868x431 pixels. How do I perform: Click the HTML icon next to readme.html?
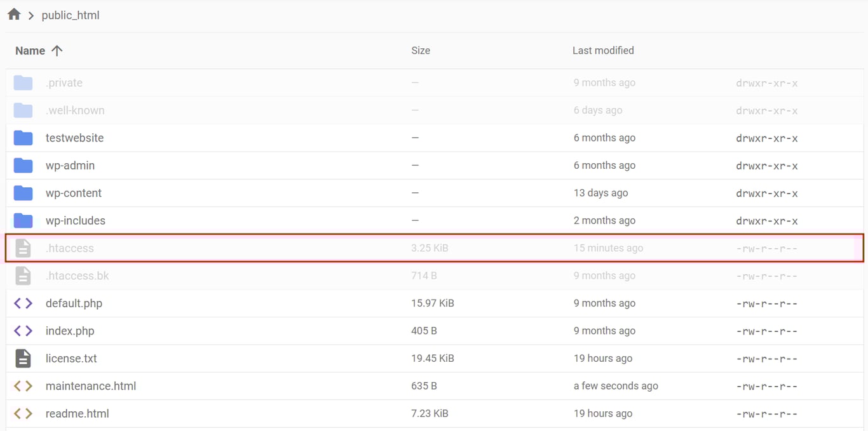[23, 413]
